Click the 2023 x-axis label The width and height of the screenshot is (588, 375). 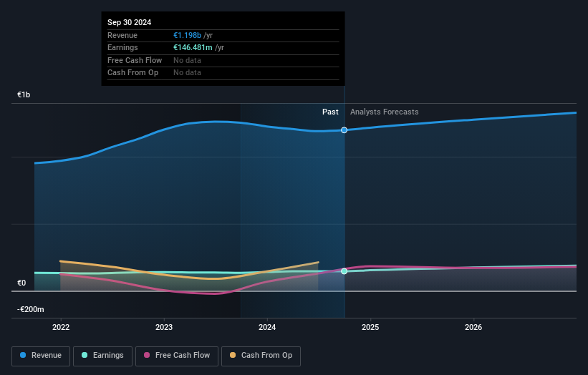pyautogui.click(x=164, y=327)
